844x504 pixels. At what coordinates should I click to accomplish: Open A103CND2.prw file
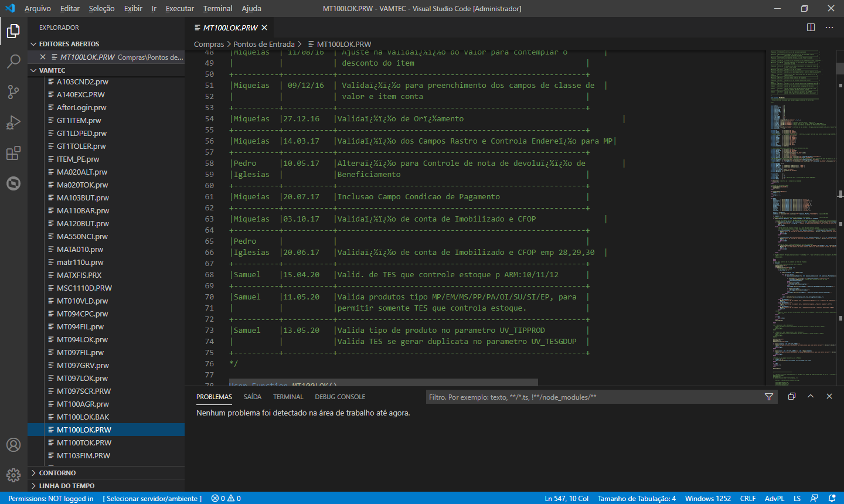(x=106, y=81)
